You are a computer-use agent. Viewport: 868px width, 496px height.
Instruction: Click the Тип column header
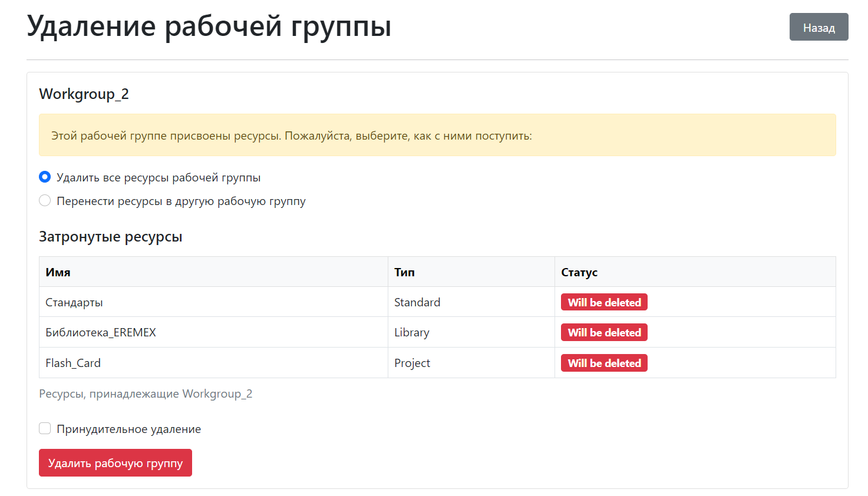(404, 272)
